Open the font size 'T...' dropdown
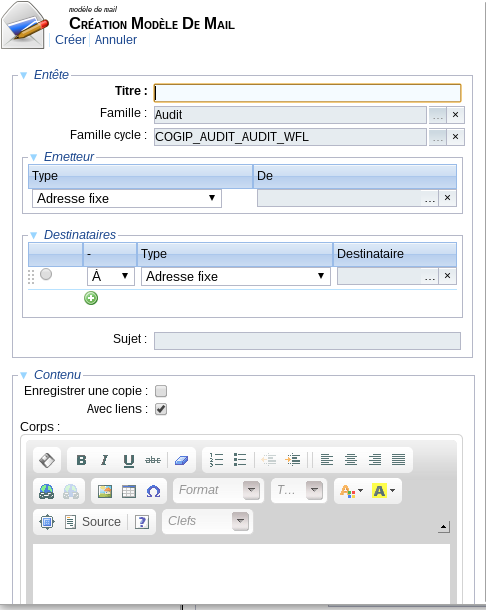The width and height of the screenshot is (486, 610). pyautogui.click(x=299, y=490)
